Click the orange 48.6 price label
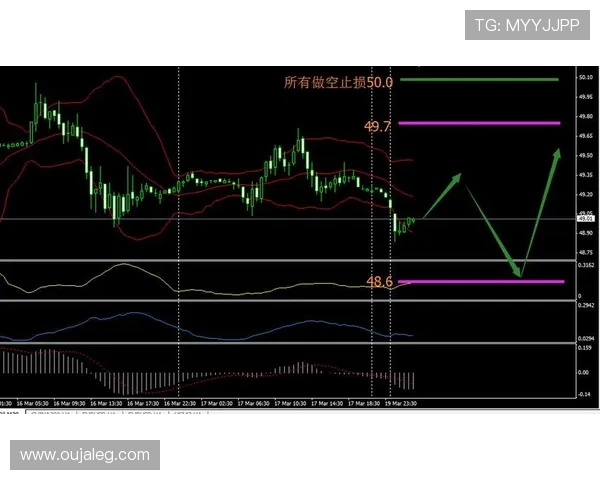600x480 pixels. click(x=379, y=282)
